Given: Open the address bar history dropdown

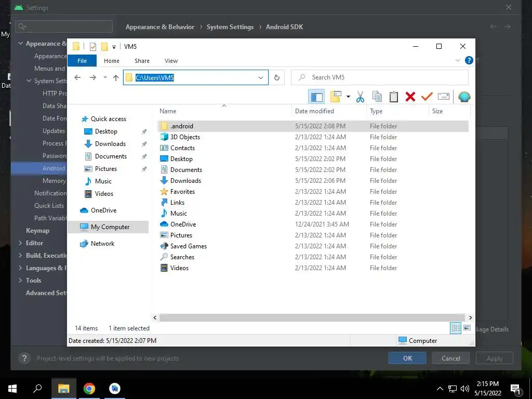Looking at the screenshot, I should (x=261, y=78).
